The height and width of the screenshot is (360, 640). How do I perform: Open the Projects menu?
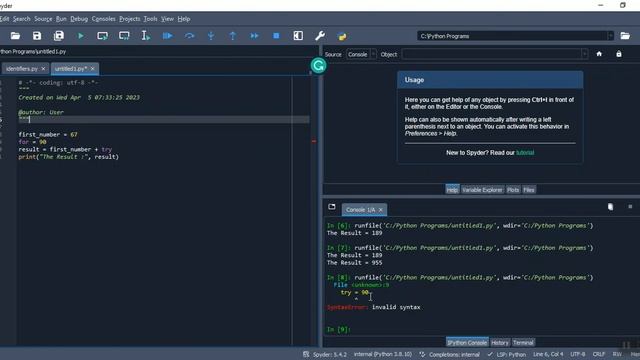(x=129, y=19)
